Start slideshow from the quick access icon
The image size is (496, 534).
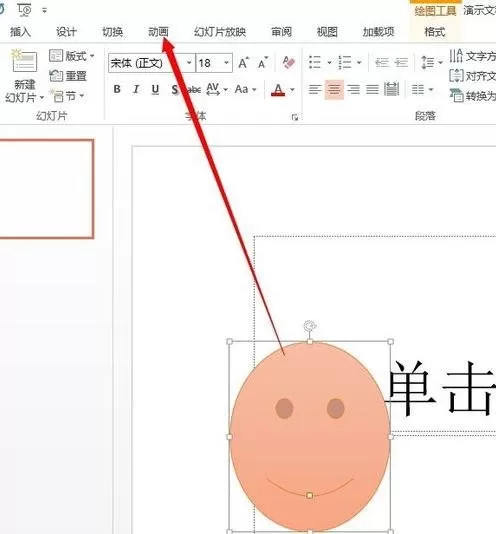[25, 10]
